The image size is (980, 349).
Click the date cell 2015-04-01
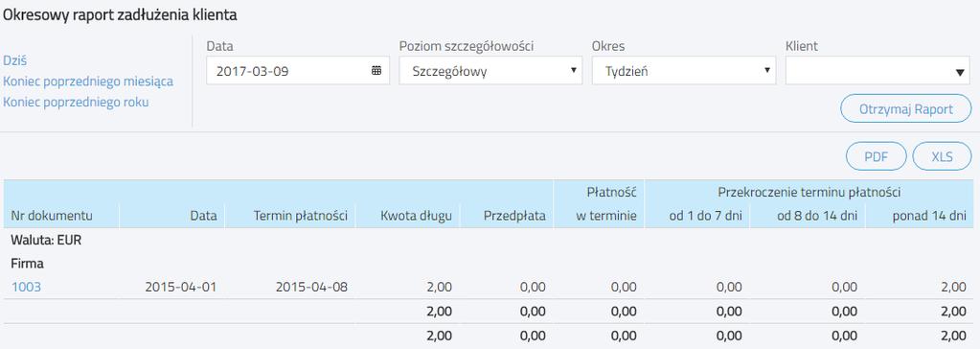click(181, 287)
